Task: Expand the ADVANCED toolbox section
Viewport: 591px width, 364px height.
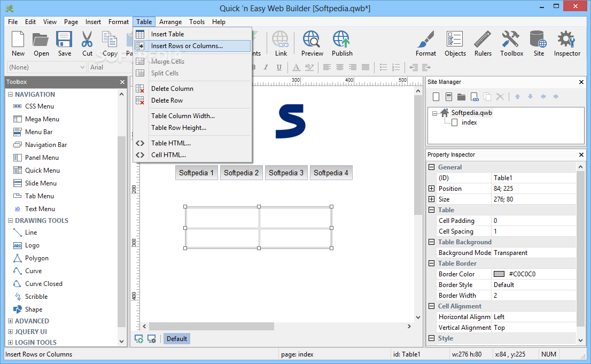Action: click(x=10, y=321)
